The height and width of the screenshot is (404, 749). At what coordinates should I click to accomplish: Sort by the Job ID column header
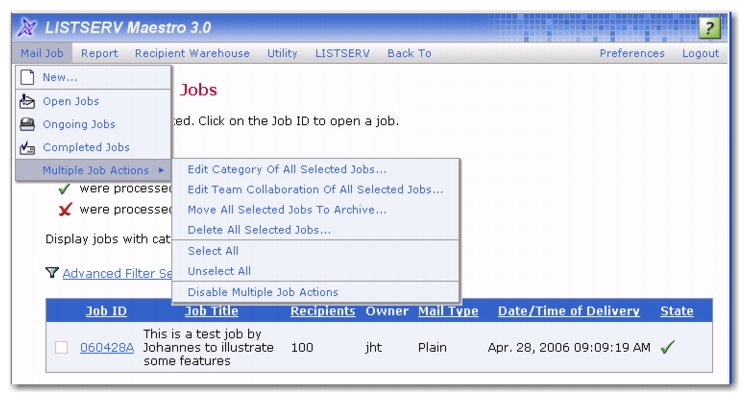[106, 311]
